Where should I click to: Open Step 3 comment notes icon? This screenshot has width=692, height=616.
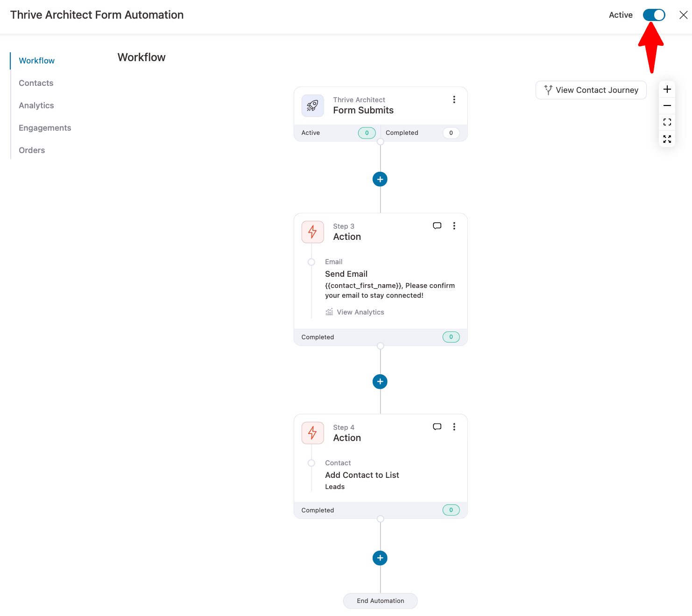pos(437,226)
